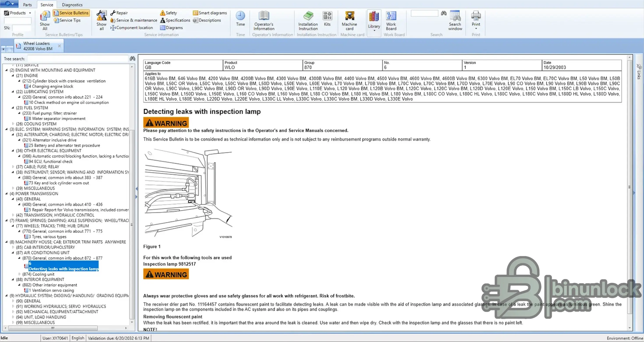Collapse (4) POWER TRANSMISSION node
Image resolution: width=644 pixels, height=342 pixels.
point(7,194)
